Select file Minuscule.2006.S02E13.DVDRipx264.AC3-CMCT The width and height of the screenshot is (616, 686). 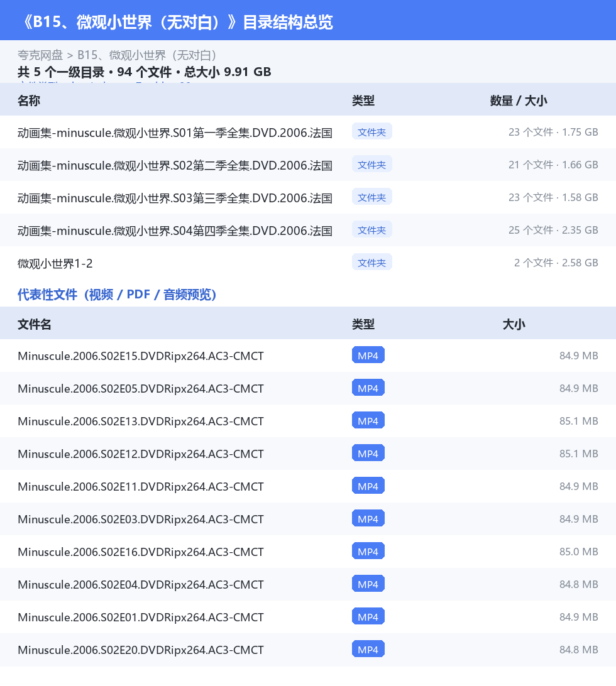[x=141, y=422]
